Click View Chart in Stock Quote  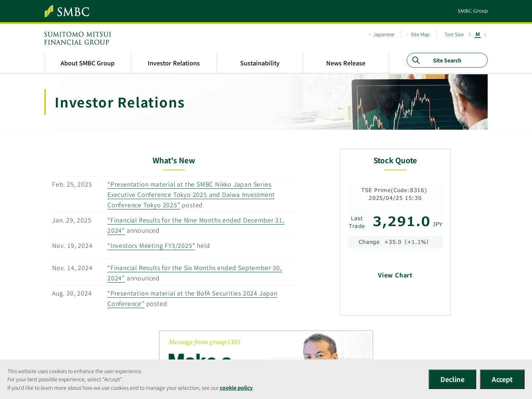point(395,275)
